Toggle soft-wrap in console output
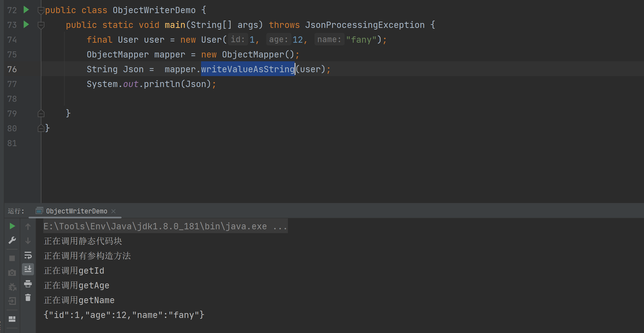Screen dimensions: 644x333 (28, 256)
